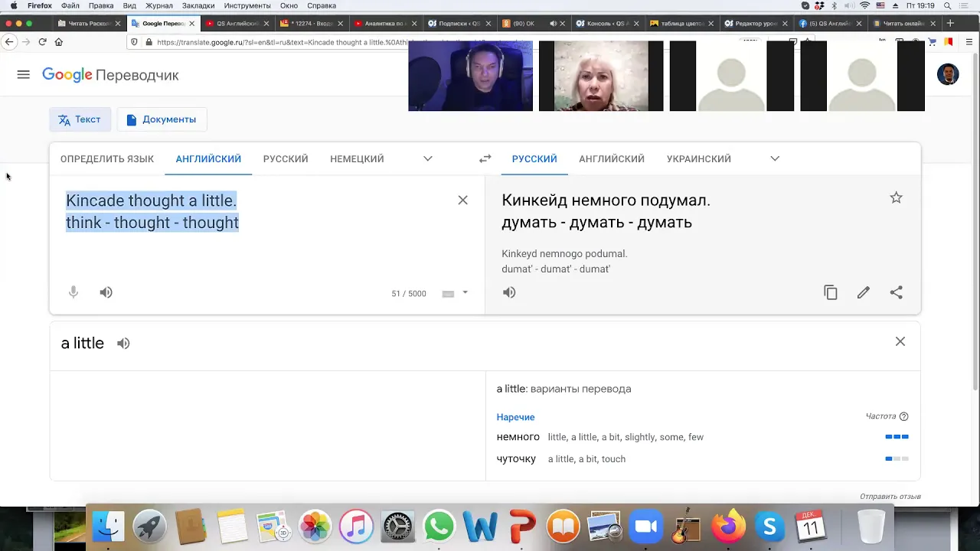Expand more target languages chevron

[775, 158]
